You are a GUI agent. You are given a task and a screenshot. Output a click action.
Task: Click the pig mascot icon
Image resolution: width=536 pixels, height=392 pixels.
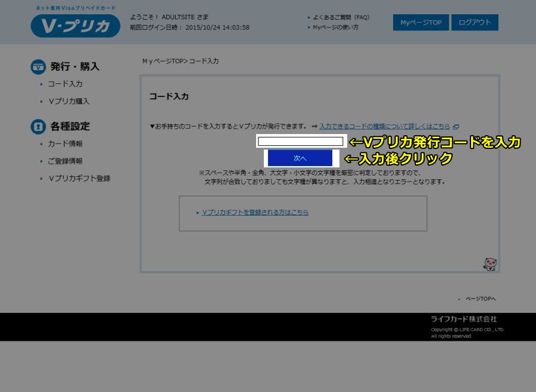coord(490,264)
